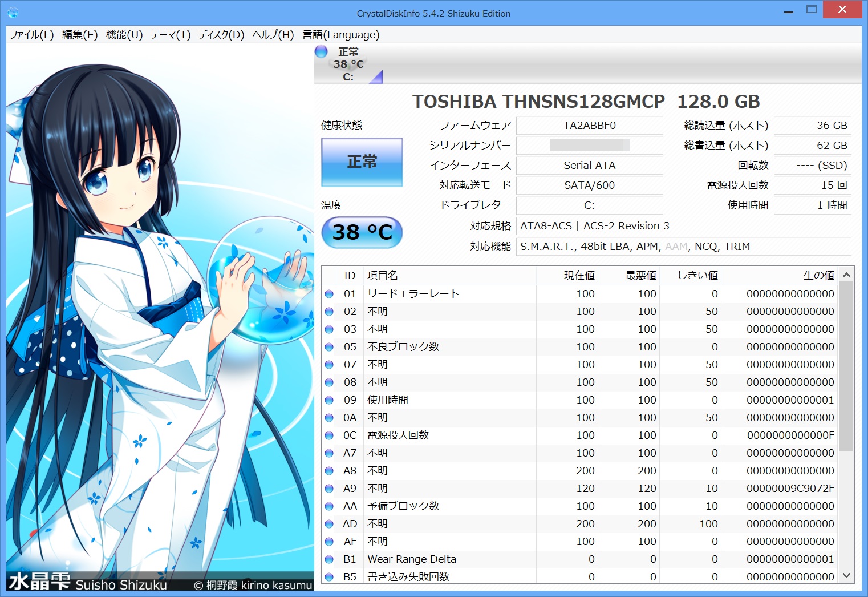The height and width of the screenshot is (597, 868).
Task: Select the C: drive tab at top
Action: [348, 64]
